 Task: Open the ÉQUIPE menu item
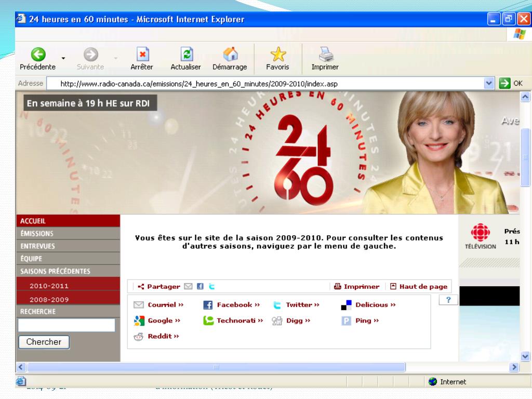pos(68,259)
